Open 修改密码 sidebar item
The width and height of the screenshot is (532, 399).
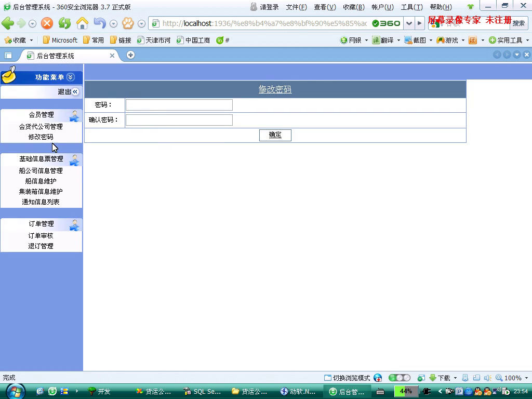coord(41,137)
